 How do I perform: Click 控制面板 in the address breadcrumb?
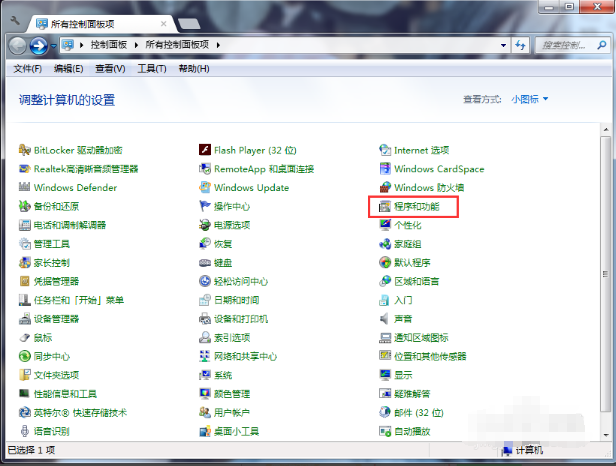[109, 45]
